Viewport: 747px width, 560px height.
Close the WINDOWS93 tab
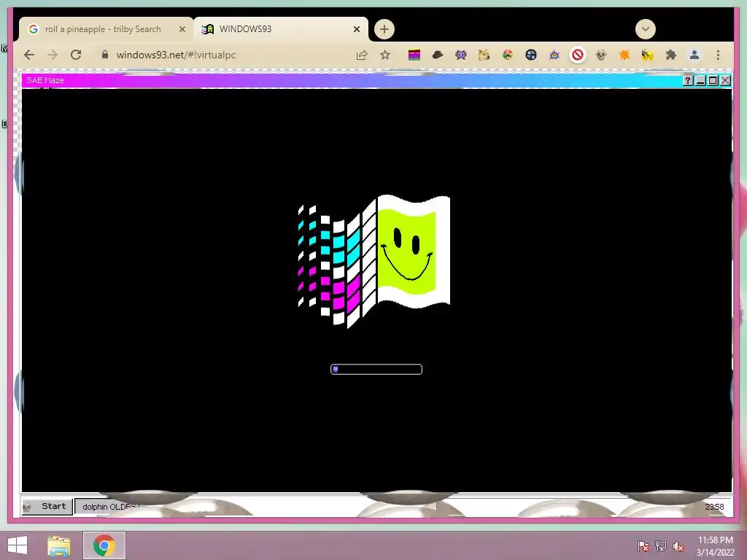(x=356, y=29)
